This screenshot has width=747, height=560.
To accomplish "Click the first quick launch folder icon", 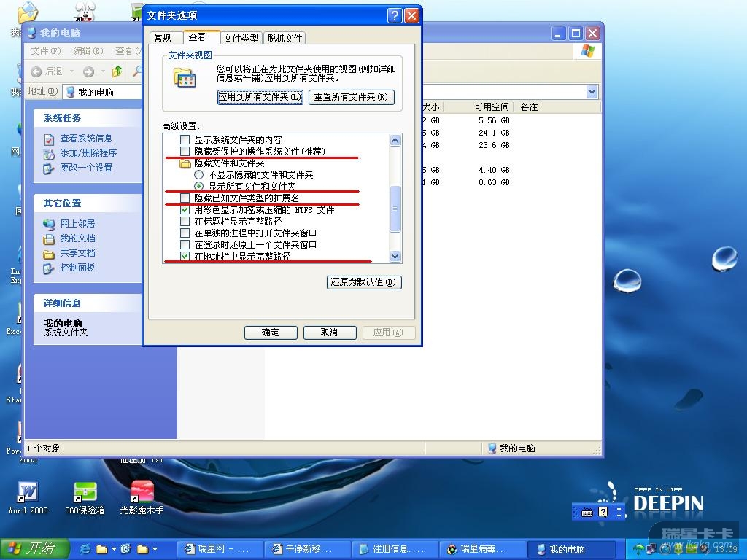I will pyautogui.click(x=102, y=549).
